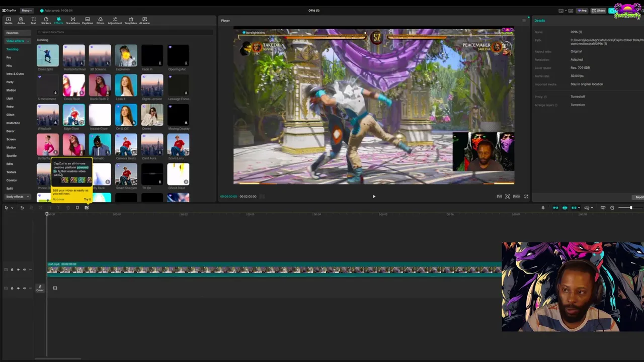Toggle linkage option on timeline
Viewport: 644px width, 362px height.
coord(574,208)
